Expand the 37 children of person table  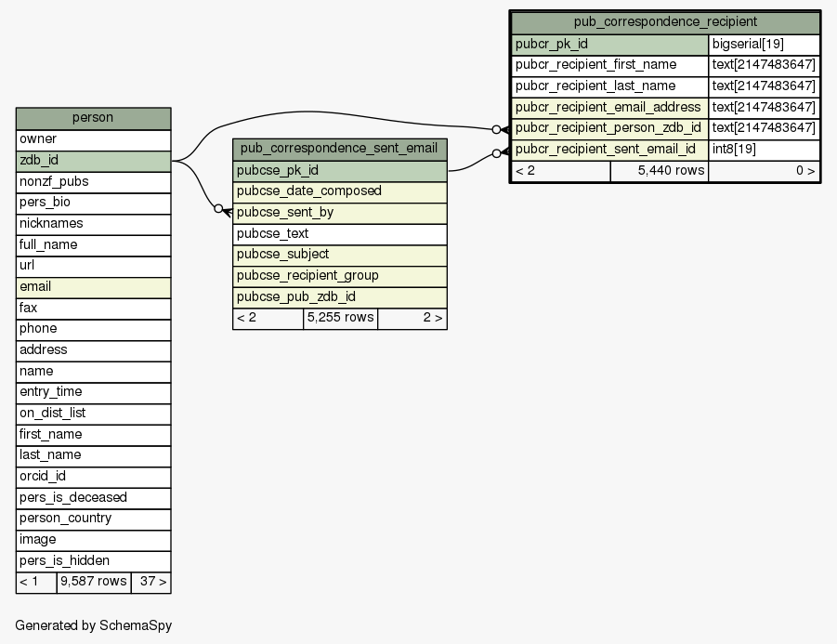coord(150,583)
